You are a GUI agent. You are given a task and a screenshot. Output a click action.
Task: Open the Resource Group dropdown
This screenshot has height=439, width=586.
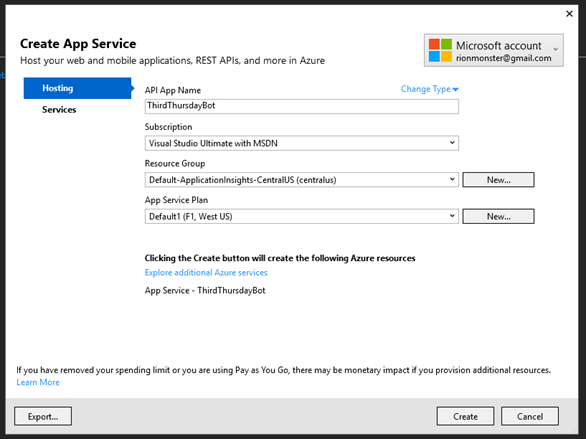pos(302,180)
